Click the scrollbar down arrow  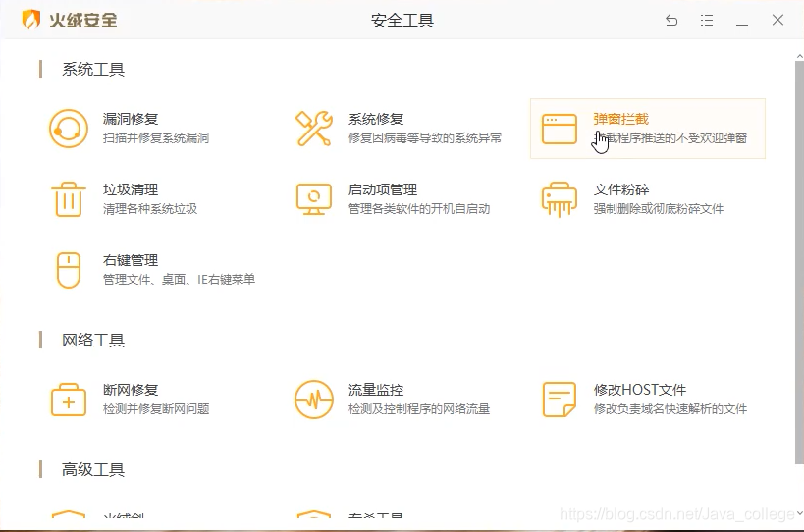coord(799,512)
